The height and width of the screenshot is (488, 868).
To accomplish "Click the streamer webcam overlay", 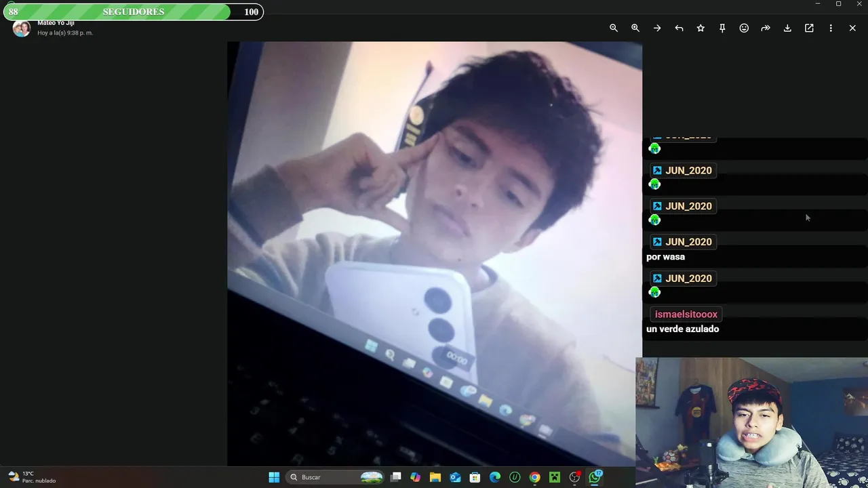I will pos(751,423).
